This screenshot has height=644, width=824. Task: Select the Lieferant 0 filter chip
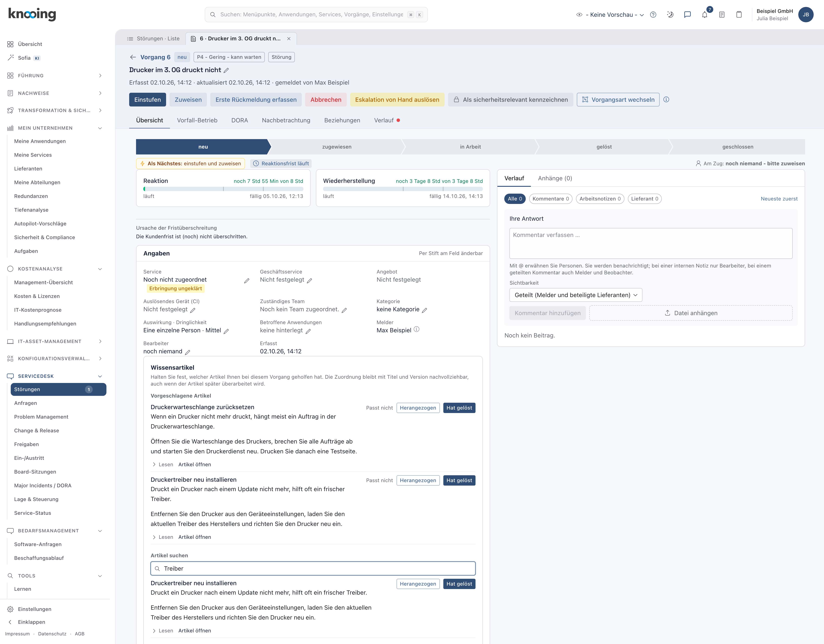[x=644, y=199]
